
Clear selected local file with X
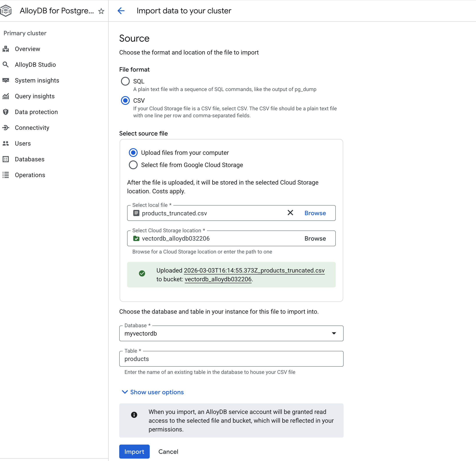[x=290, y=213]
